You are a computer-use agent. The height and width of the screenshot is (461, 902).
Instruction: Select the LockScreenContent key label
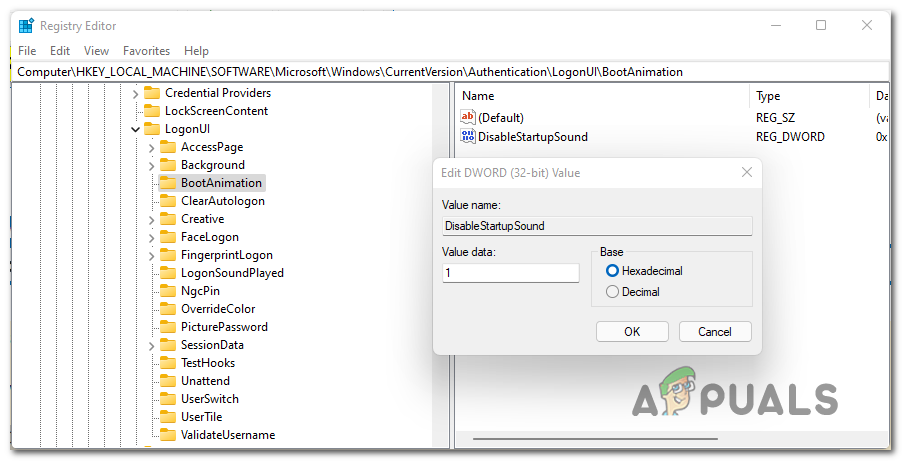(216, 111)
